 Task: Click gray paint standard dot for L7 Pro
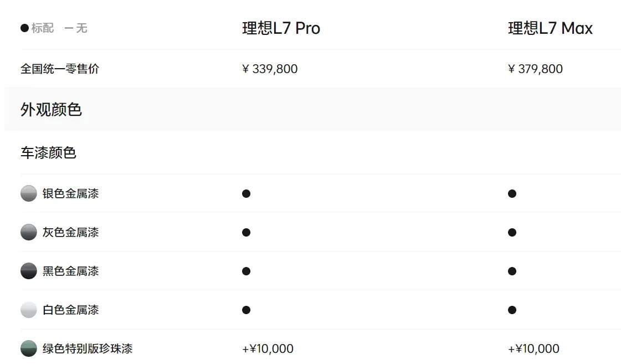(247, 233)
